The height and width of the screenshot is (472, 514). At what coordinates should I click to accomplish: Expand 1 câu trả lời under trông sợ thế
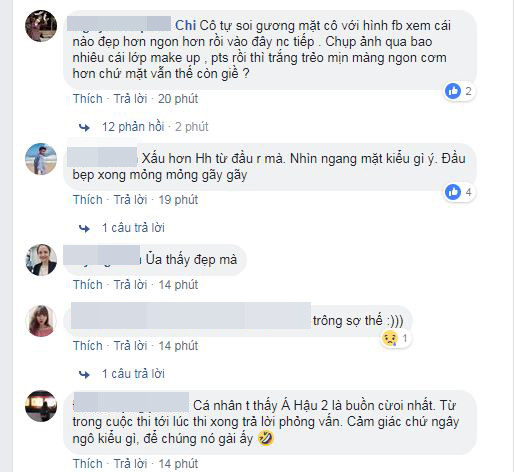coord(133,374)
